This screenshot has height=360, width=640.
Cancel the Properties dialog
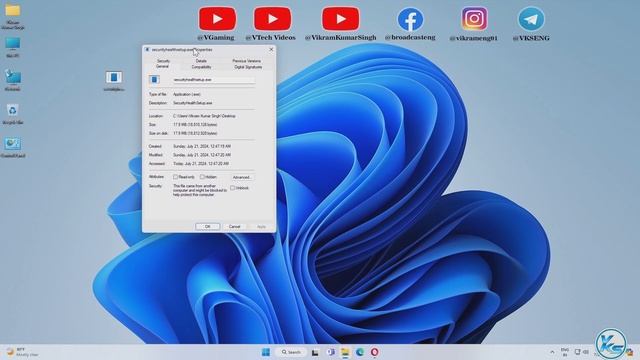235,227
